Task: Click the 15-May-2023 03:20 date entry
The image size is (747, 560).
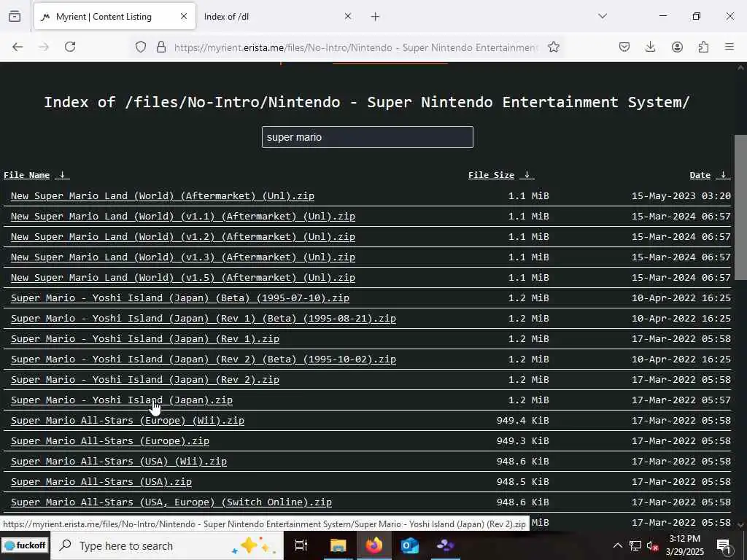Action: click(x=681, y=195)
